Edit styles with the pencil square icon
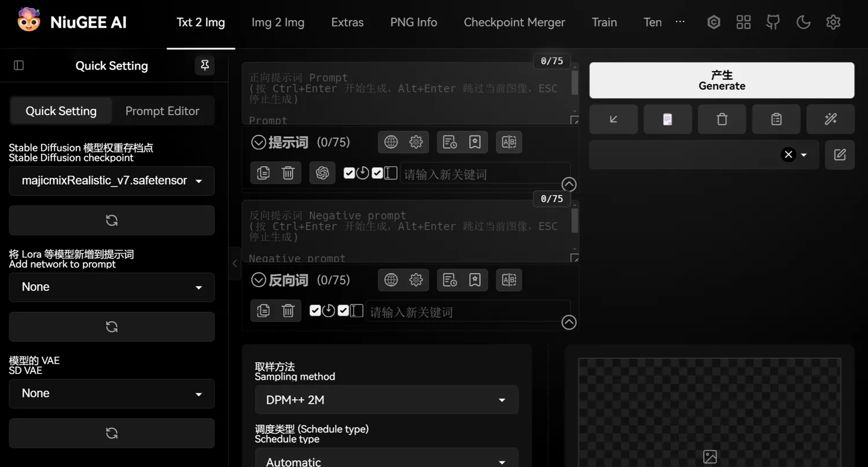Viewport: 868px width, 467px height. tap(840, 155)
